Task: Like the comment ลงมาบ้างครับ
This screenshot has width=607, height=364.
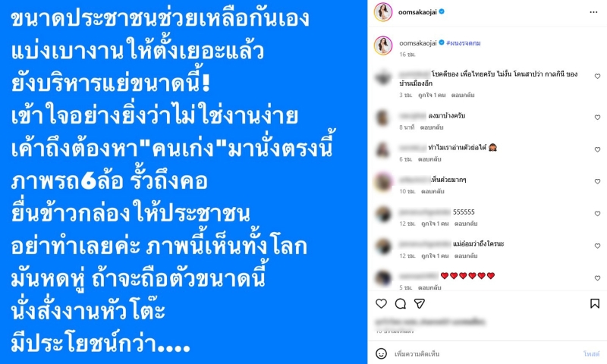Action: pos(597,118)
